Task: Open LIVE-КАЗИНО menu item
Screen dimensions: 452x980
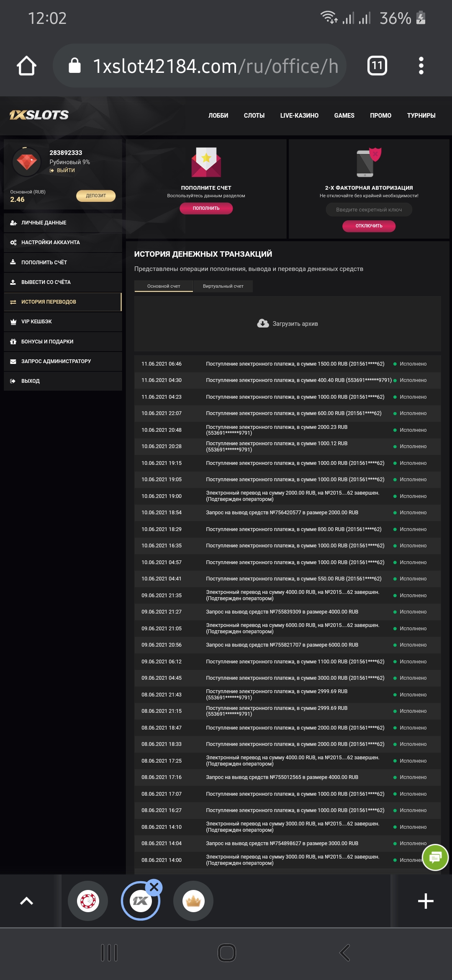Action: tap(299, 116)
